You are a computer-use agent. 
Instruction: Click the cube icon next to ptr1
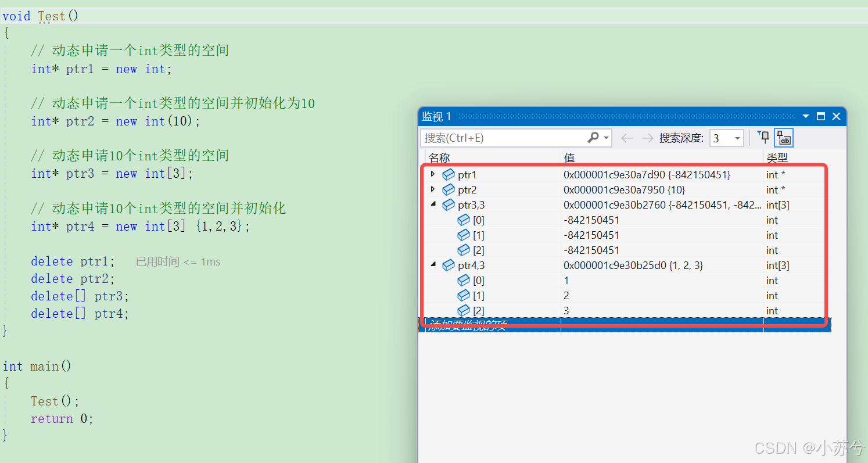pyautogui.click(x=449, y=174)
